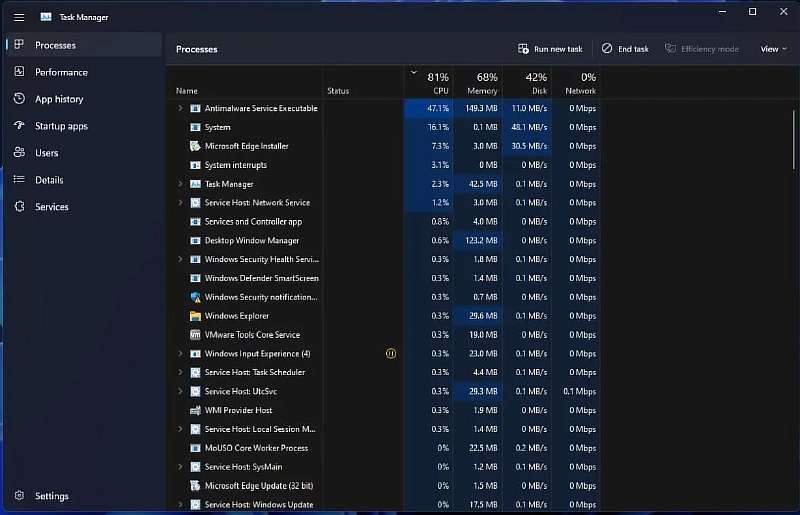Click the Settings gear icon
Screen dimensions: 800x515
[19, 496]
